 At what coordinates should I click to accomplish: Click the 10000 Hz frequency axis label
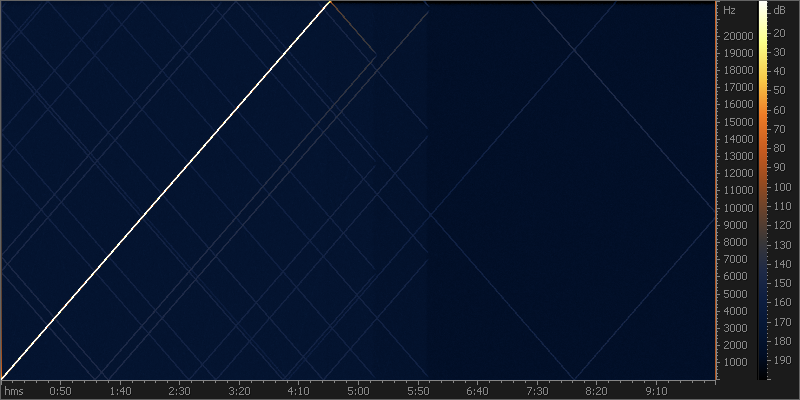(738, 208)
